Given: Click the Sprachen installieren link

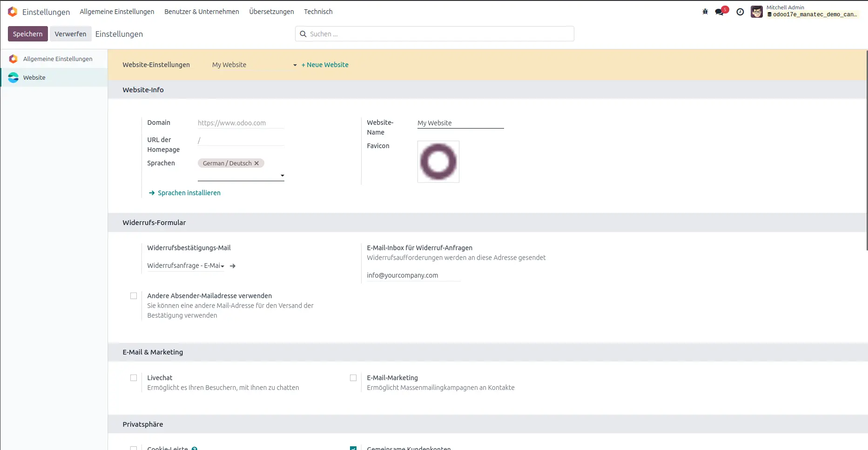Looking at the screenshot, I should (x=188, y=193).
